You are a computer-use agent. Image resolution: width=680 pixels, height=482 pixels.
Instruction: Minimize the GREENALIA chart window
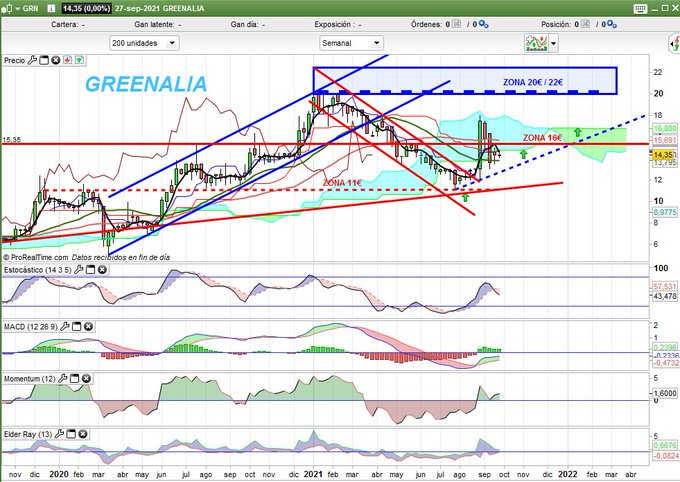pos(656,8)
